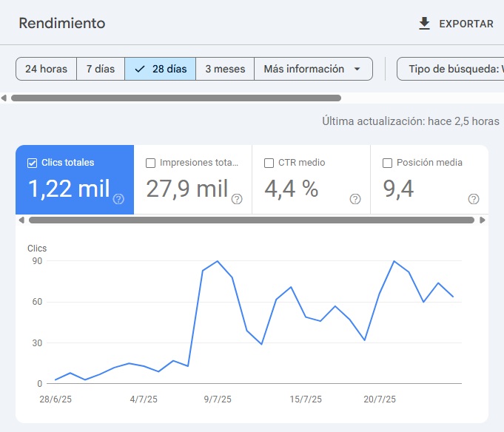Click right scroll arrow below metric cards
Image resolution: width=504 pixels, height=432 pixels.
click(x=483, y=220)
